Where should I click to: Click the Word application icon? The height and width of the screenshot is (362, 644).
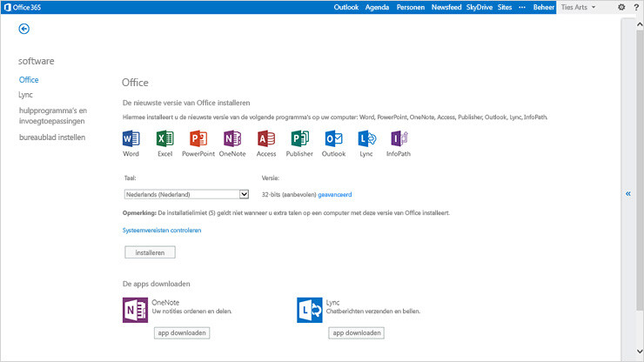tap(131, 138)
